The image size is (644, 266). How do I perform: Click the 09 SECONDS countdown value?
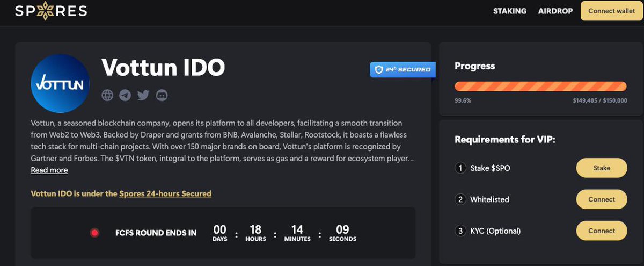pos(342,232)
